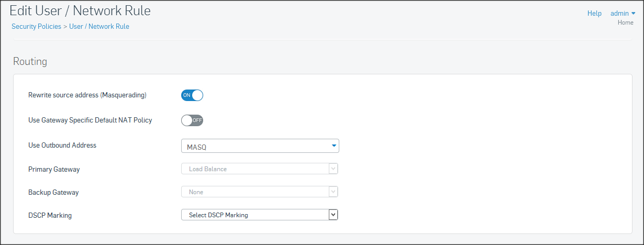This screenshot has height=245, width=644.
Task: Open the Load Balance primary gateway dropdown
Action: tap(254, 169)
